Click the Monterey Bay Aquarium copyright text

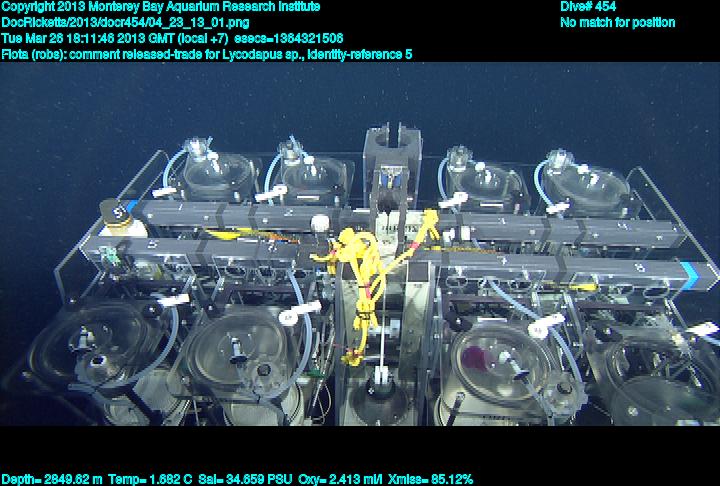[x=162, y=7]
